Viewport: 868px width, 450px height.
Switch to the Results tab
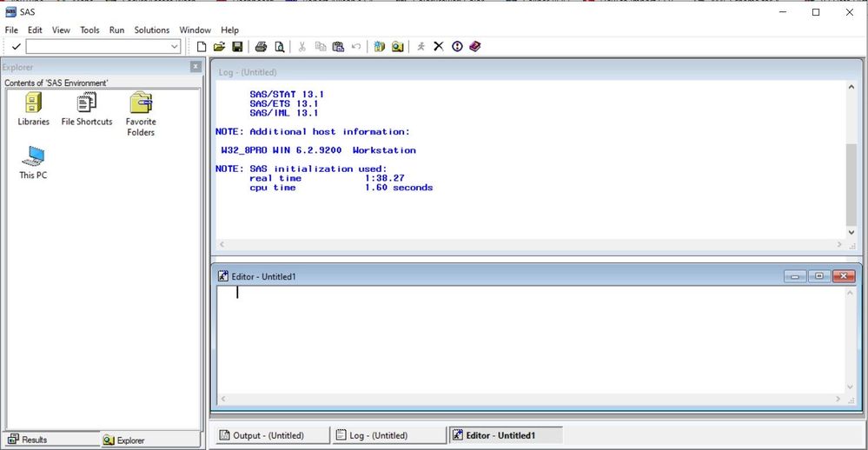29,440
